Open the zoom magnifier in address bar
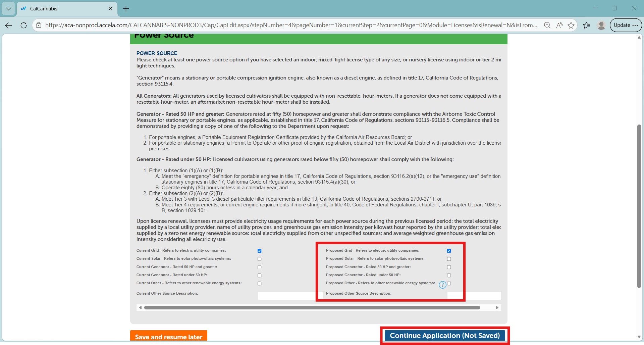The height and width of the screenshot is (345, 644). click(x=547, y=25)
